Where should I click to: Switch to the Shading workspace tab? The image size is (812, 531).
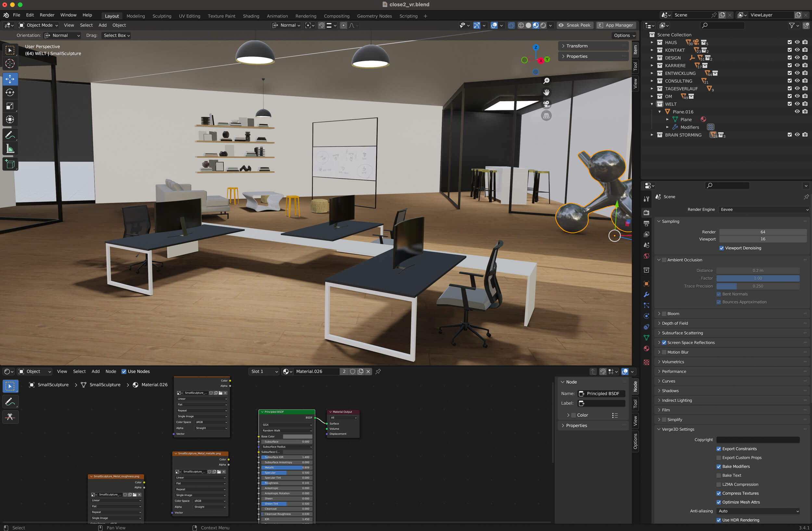point(251,16)
